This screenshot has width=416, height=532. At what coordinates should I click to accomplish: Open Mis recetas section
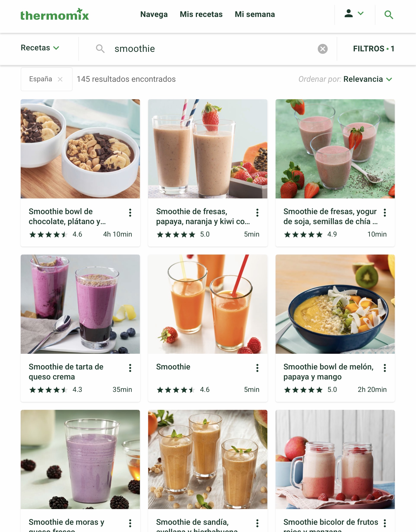pos(201,14)
